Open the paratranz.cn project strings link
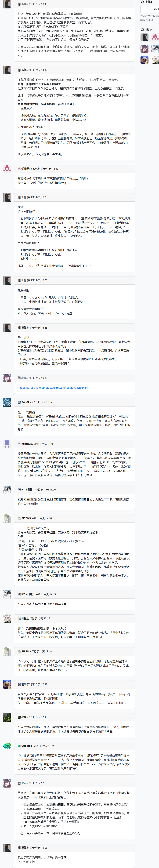Screen dimensions: 159x868 point(53,388)
